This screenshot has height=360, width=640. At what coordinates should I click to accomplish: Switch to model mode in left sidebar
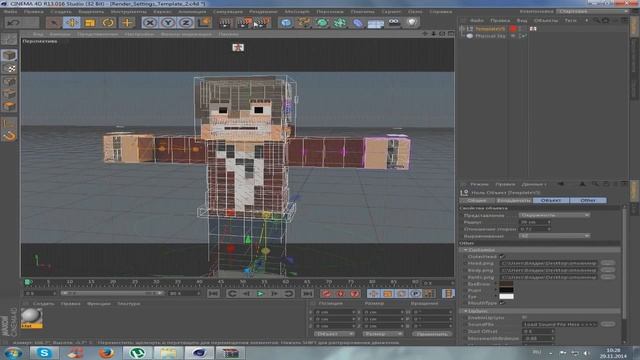tap(9, 55)
